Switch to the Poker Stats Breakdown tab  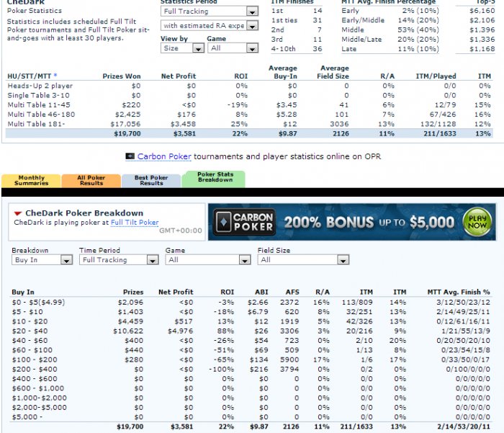pyautogui.click(x=215, y=179)
